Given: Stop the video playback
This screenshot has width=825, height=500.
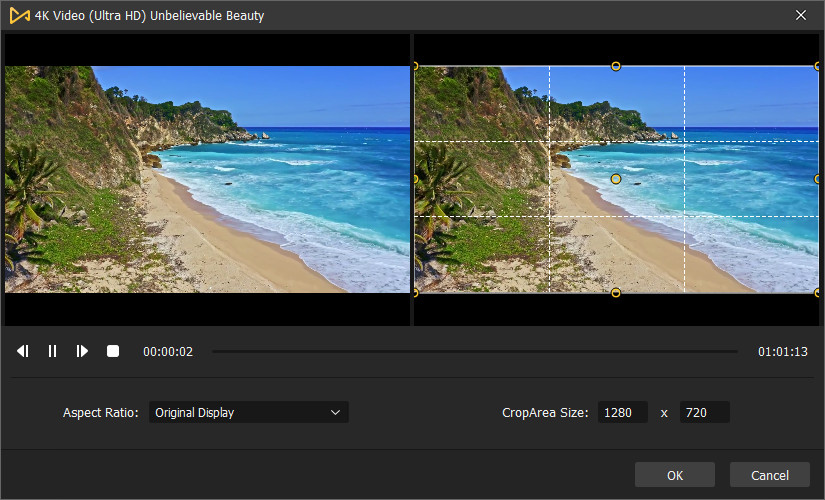Looking at the screenshot, I should 113,351.
